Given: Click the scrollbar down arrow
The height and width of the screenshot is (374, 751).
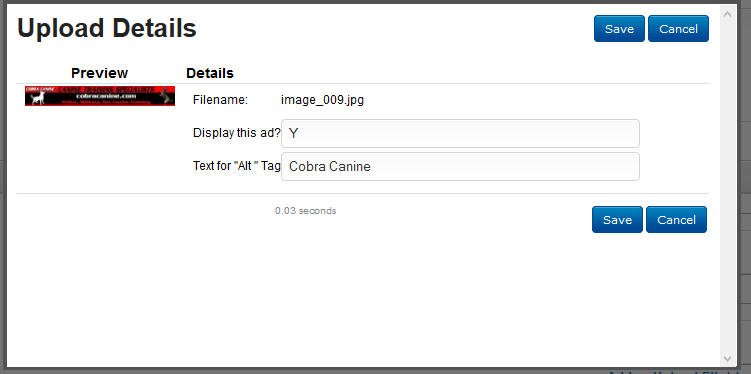Looking at the screenshot, I should point(727,358).
